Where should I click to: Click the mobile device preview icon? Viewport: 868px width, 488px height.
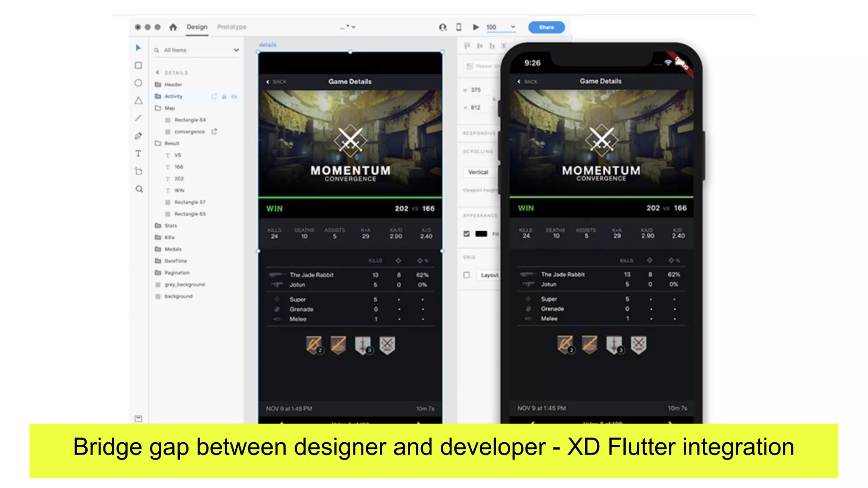point(459,27)
